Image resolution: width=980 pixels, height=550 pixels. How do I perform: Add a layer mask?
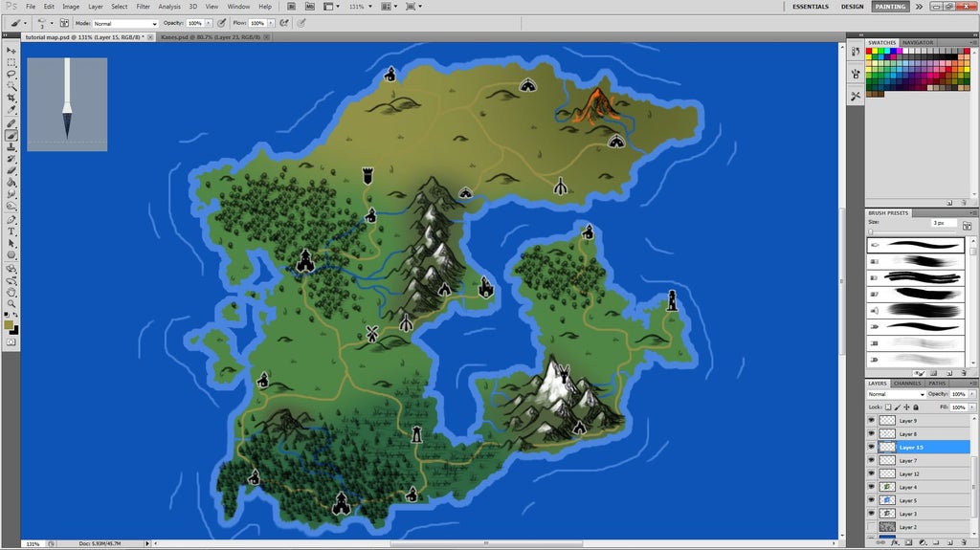(x=908, y=543)
